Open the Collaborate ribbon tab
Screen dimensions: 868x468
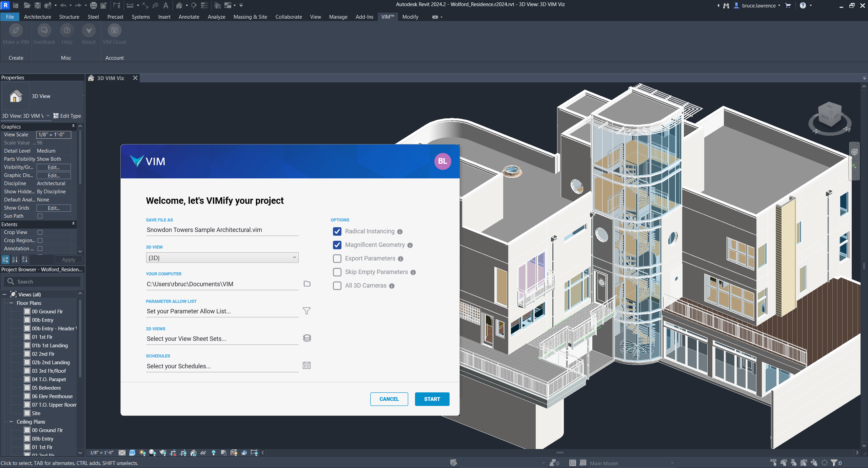pyautogui.click(x=289, y=17)
